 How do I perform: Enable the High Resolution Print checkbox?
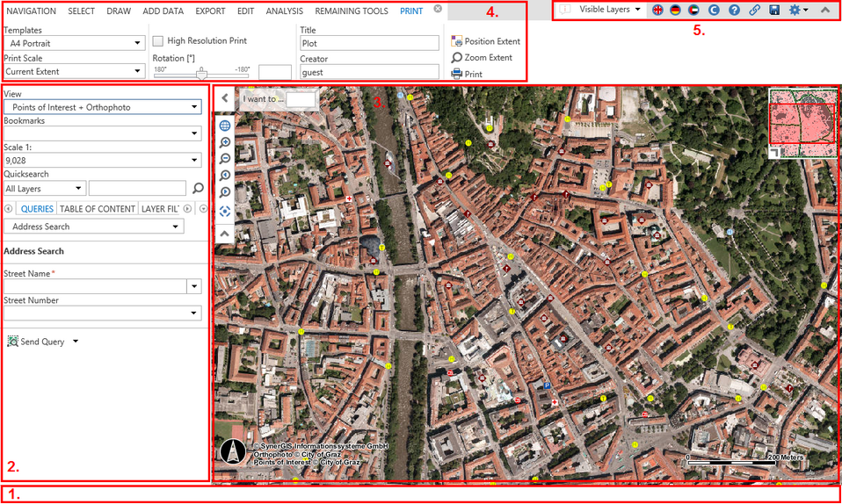point(158,41)
